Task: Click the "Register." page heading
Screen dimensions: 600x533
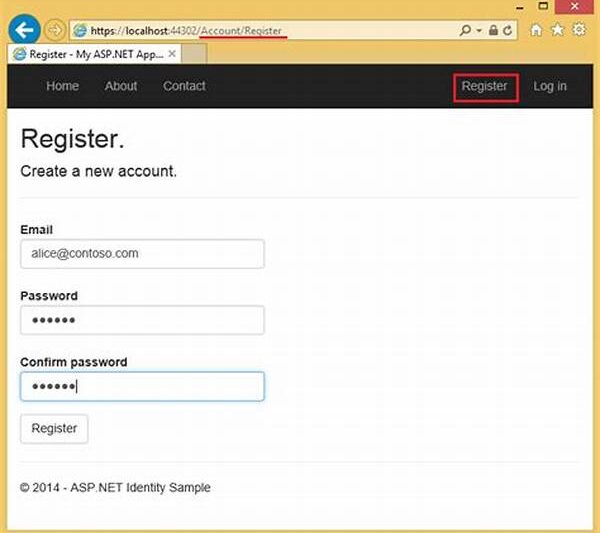Action: pos(73,139)
